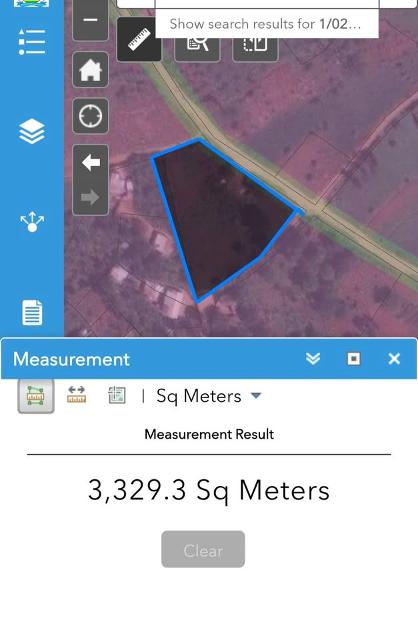Go to previous map extent arrow
This screenshot has height=640, width=418.
pyautogui.click(x=91, y=162)
